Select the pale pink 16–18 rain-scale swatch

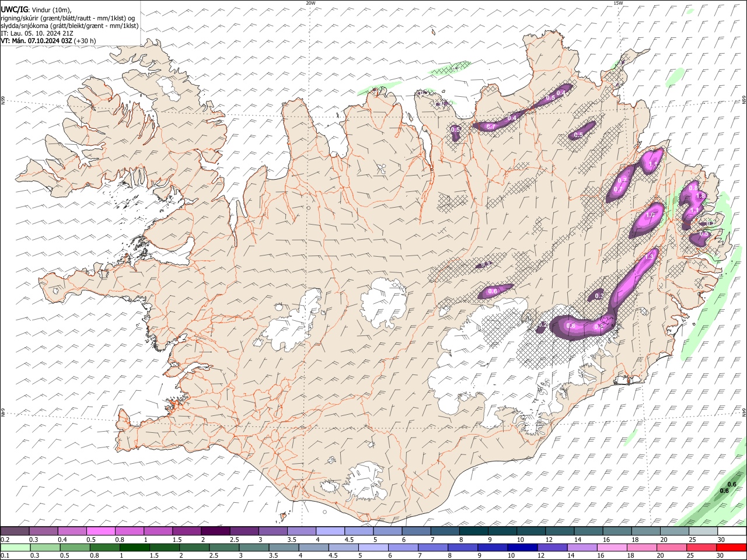612,547
